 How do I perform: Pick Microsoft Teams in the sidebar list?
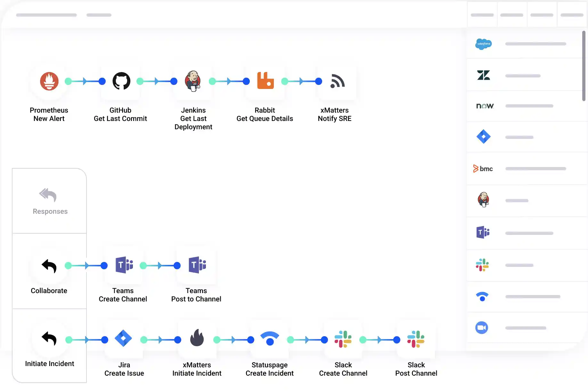pos(483,232)
